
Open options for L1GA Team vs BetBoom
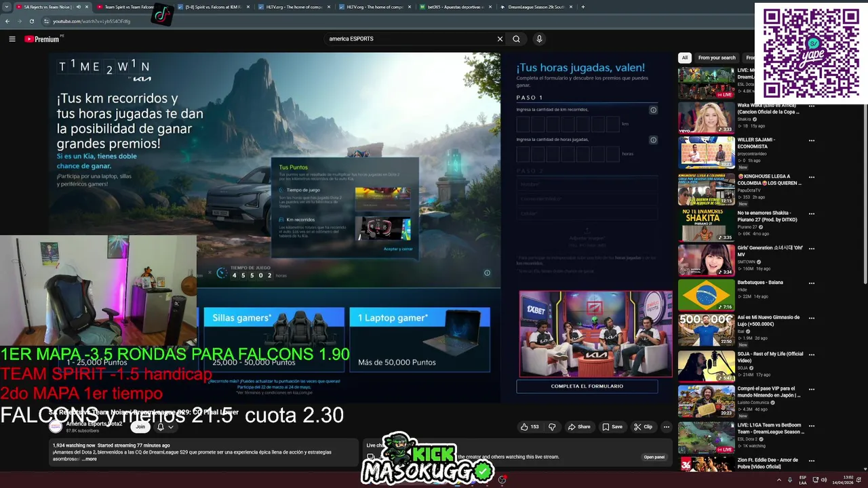[x=812, y=426]
